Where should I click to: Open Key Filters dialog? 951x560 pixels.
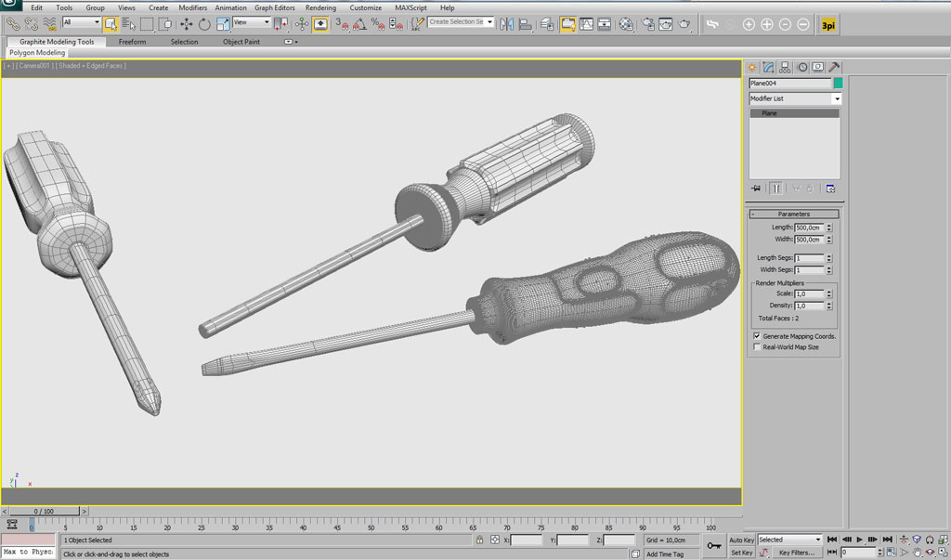click(796, 553)
